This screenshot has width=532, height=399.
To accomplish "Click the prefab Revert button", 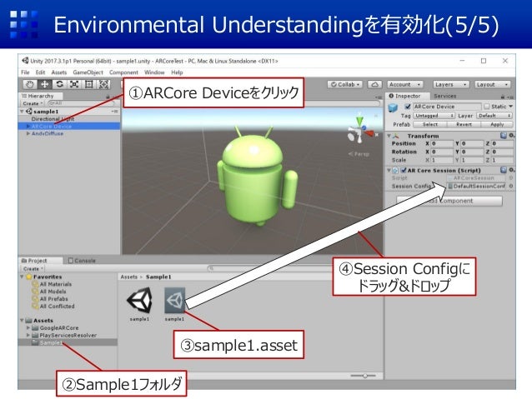I will pos(464,124).
